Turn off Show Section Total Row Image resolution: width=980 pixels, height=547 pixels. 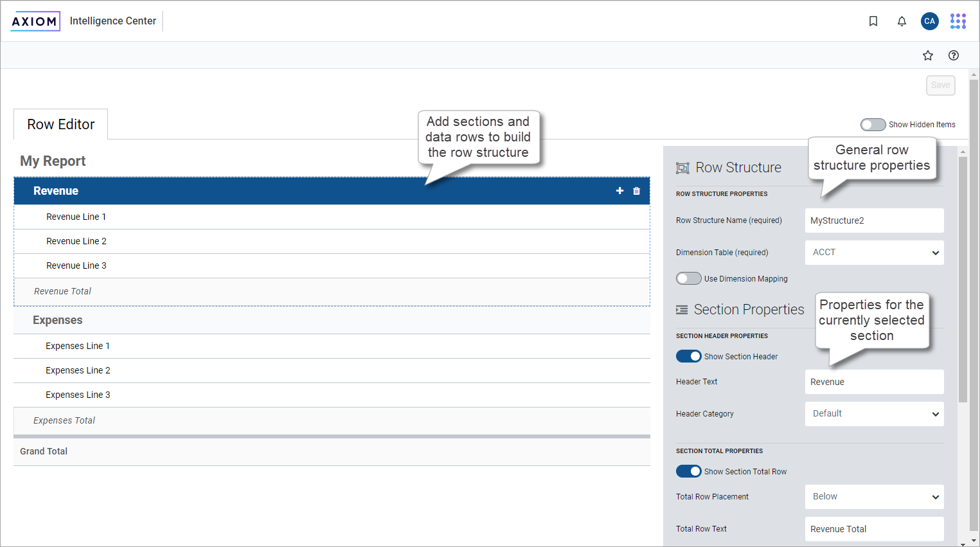point(688,471)
